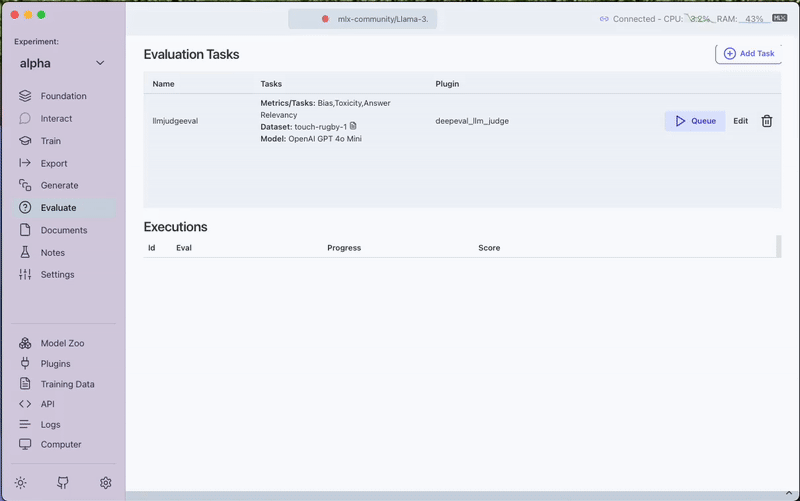800x501 pixels.
Task: Click the touch-rugby-1 dataset file icon
Action: coord(353,127)
